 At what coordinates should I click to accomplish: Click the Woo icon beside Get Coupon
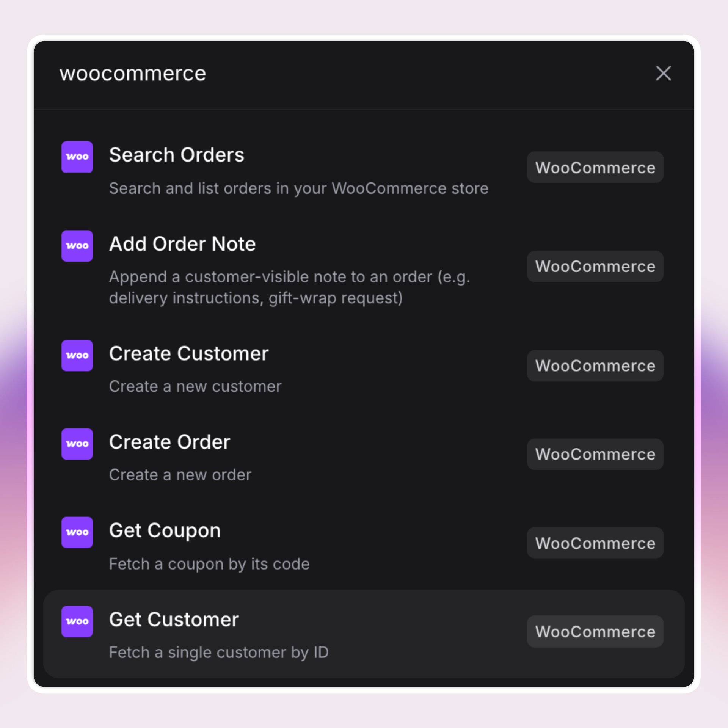click(77, 532)
